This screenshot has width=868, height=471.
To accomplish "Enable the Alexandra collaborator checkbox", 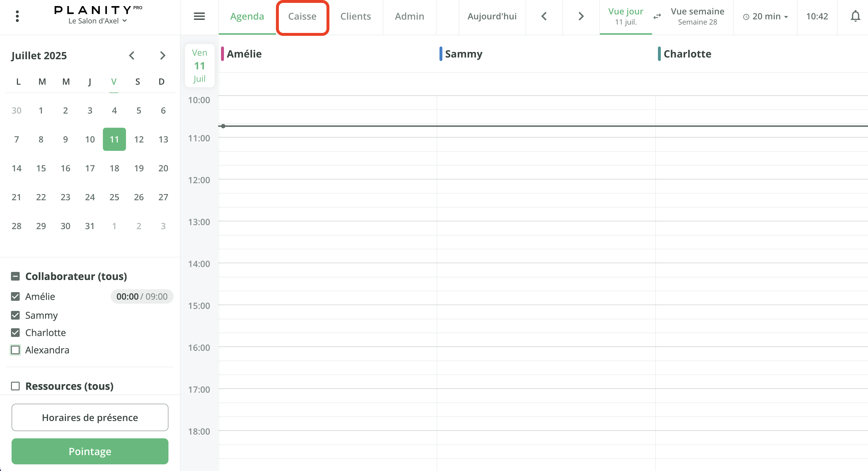I will coord(15,350).
